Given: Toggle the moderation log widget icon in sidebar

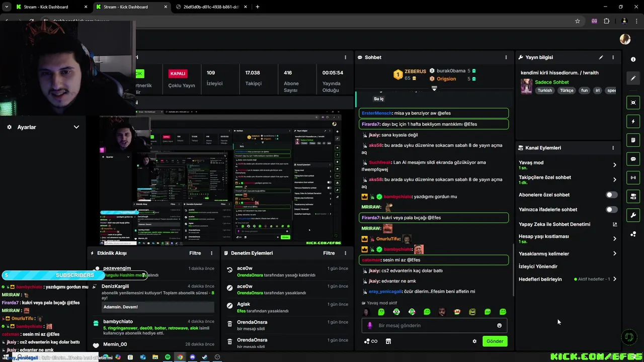Looking at the screenshot, I should coord(633,140).
